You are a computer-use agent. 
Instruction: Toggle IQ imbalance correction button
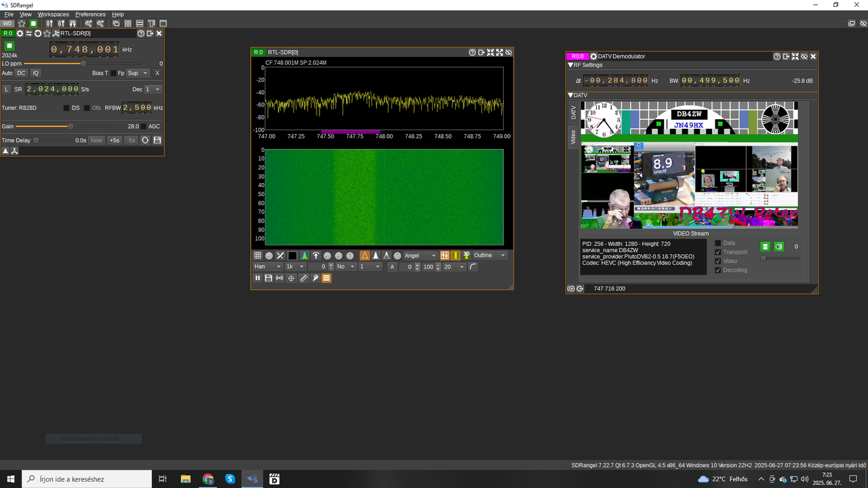click(36, 73)
